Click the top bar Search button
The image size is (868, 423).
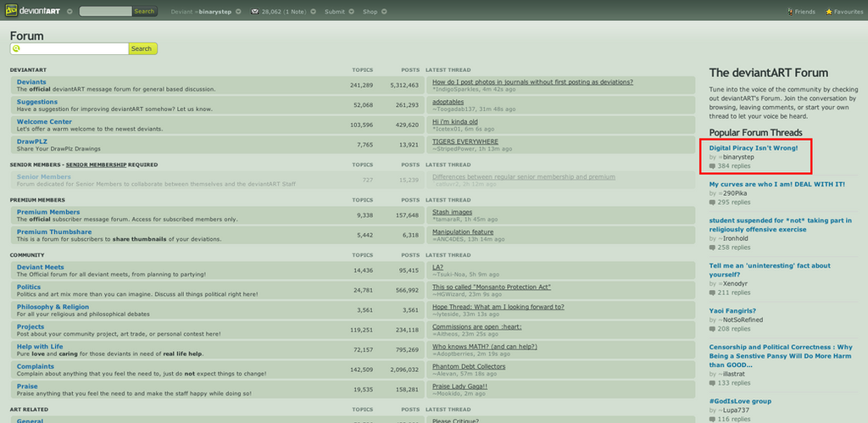[144, 11]
